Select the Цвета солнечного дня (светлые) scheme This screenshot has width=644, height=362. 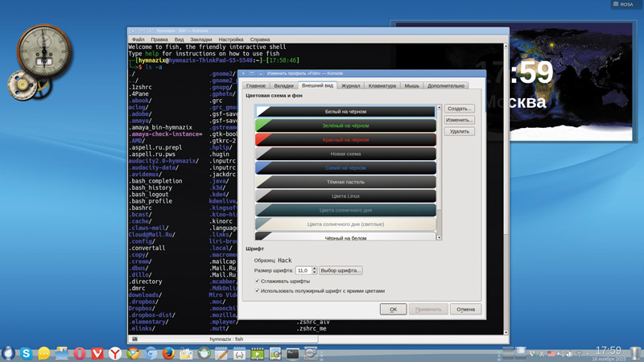345,224
